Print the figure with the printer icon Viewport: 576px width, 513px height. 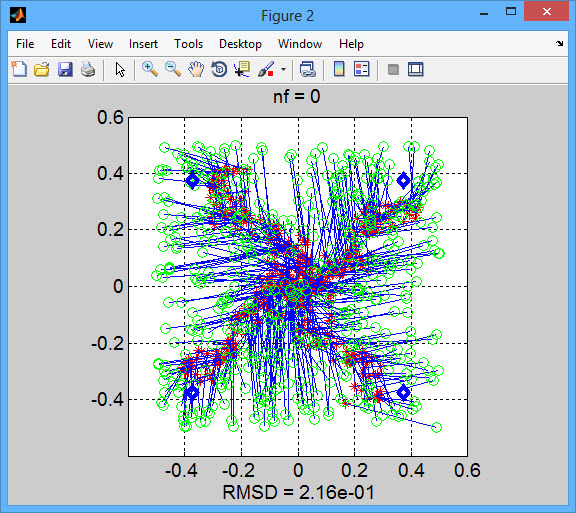88,69
